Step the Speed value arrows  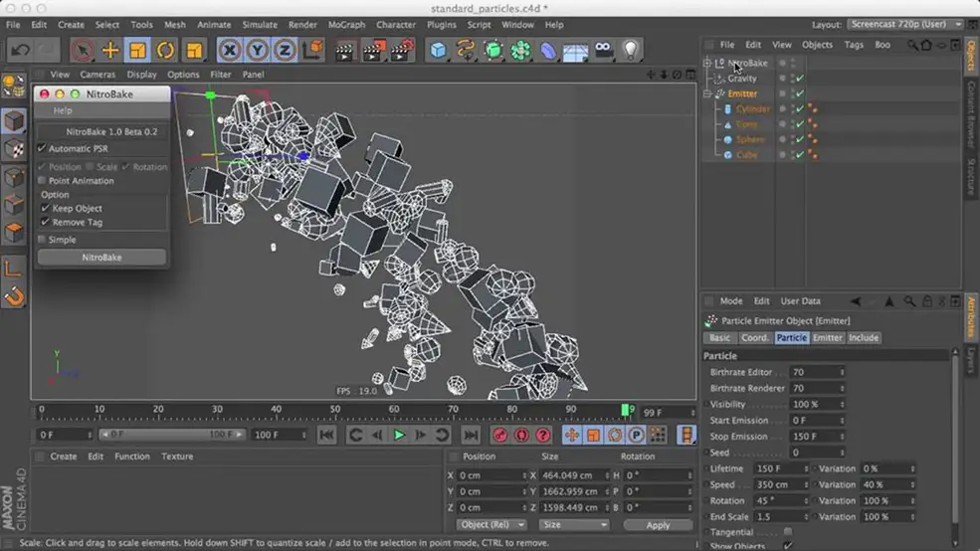tap(806, 484)
